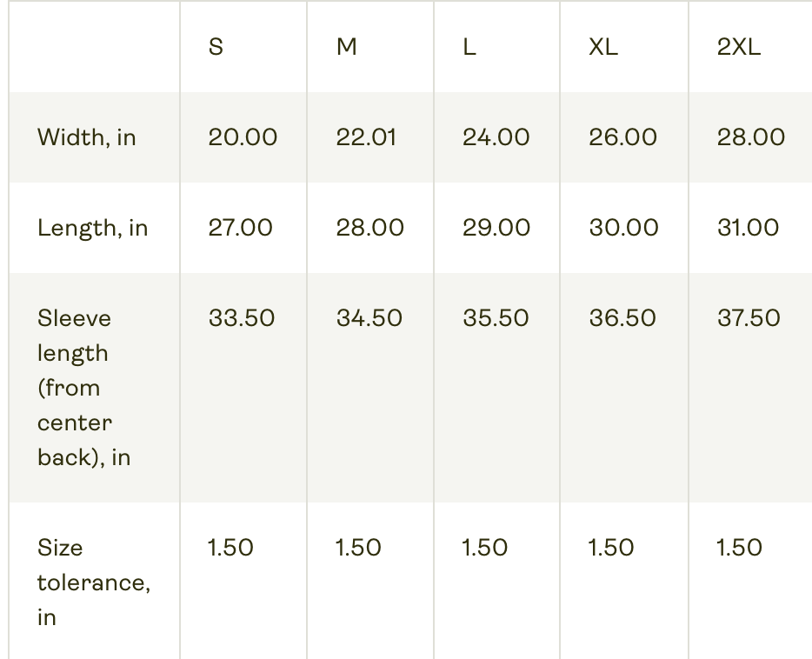Click the 1.50 tolerance value under S

pyautogui.click(x=231, y=548)
